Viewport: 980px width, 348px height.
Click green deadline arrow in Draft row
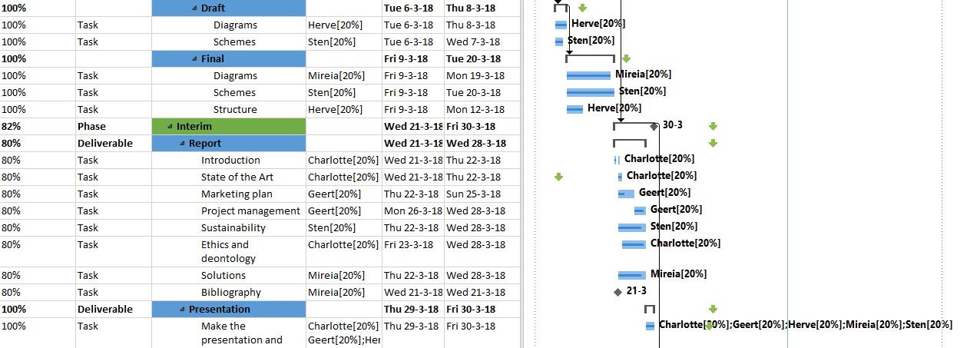pos(582,8)
